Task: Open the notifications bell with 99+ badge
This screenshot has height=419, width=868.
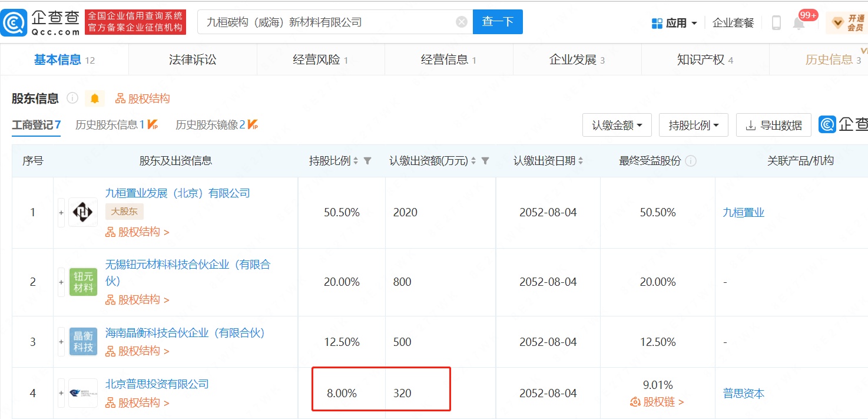Action: coord(799,24)
